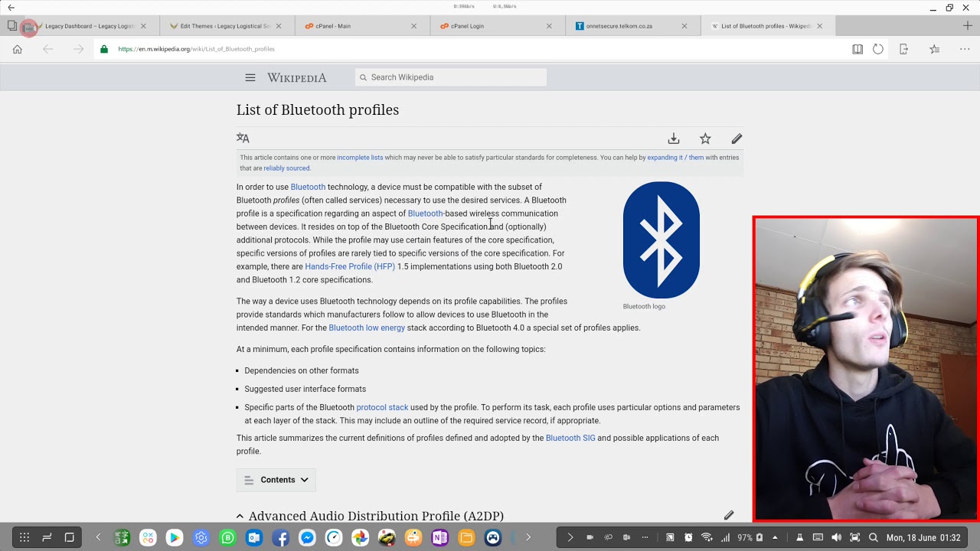Open the browser more options menu
Image resolution: width=980 pixels, height=551 pixels.
(x=965, y=49)
